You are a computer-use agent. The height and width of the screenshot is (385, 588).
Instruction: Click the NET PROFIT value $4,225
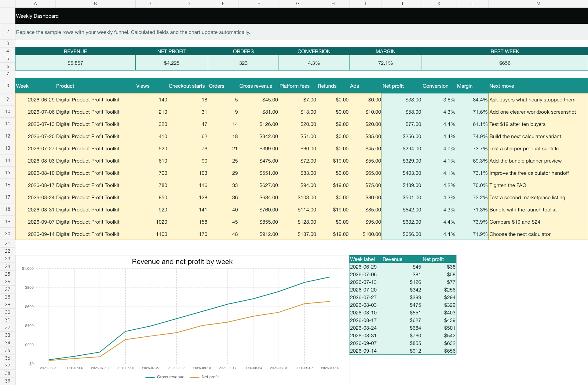[x=172, y=63]
